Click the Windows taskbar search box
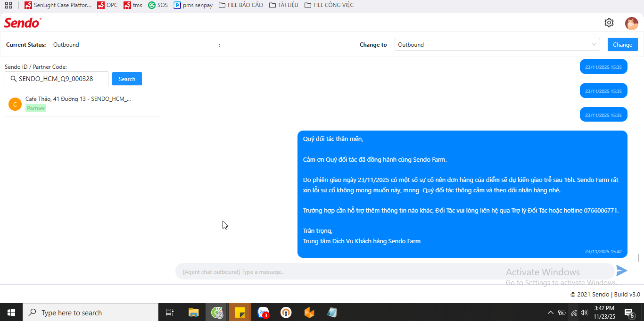 point(91,312)
